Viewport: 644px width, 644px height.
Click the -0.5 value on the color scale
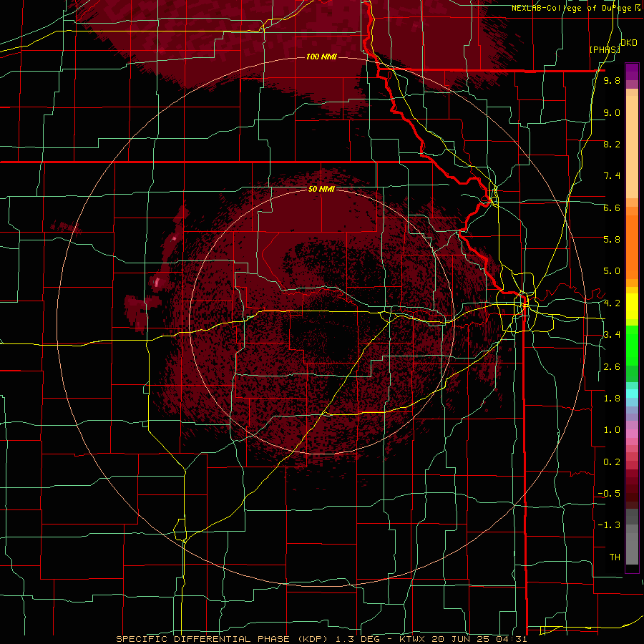(610, 494)
